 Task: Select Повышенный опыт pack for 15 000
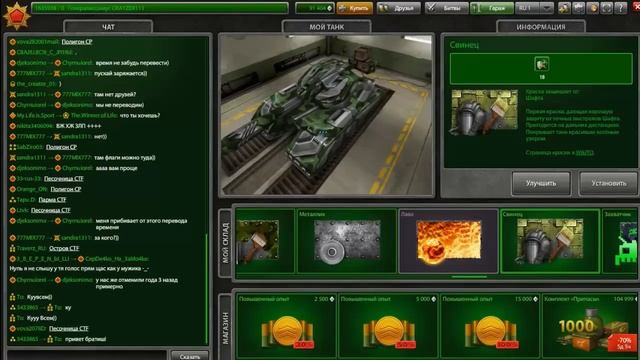point(490,326)
